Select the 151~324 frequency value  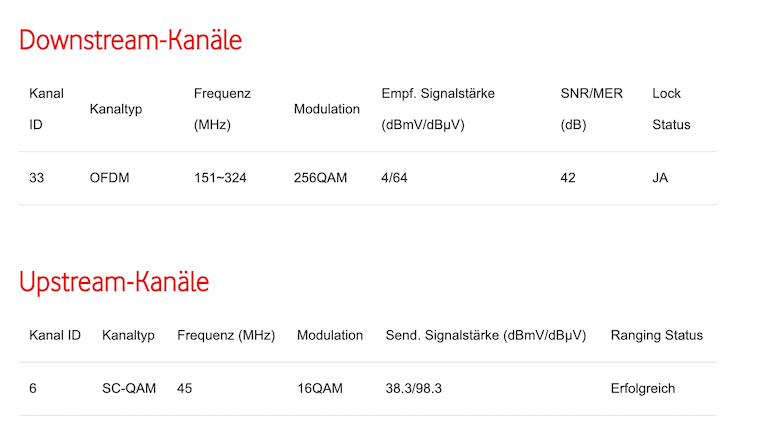point(220,178)
